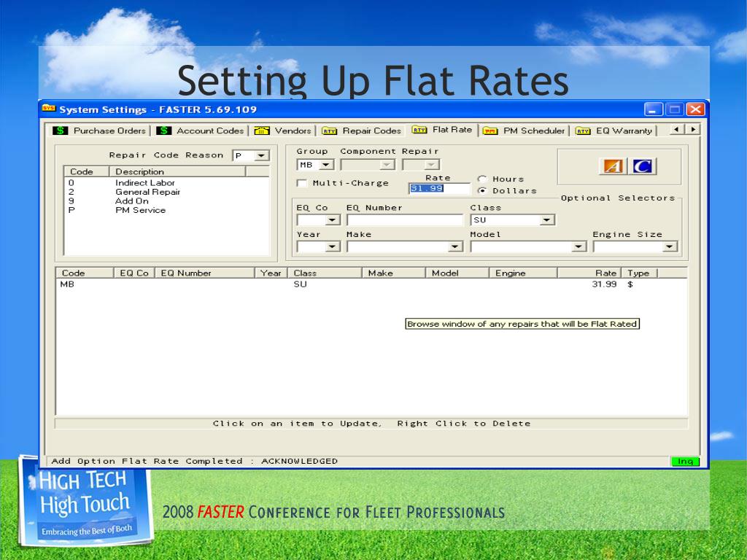The height and width of the screenshot is (560, 747).
Task: Click the EQ Number input field
Action: (x=405, y=220)
